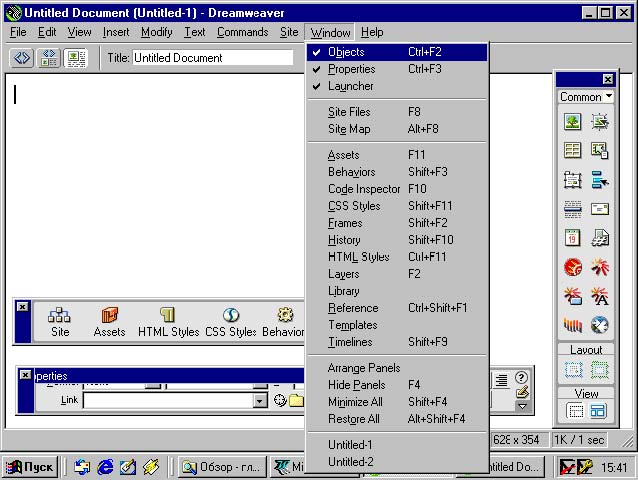The image size is (638, 480).
Task: Insert Horizontal Rule icon in Objects panel
Action: coord(572,209)
